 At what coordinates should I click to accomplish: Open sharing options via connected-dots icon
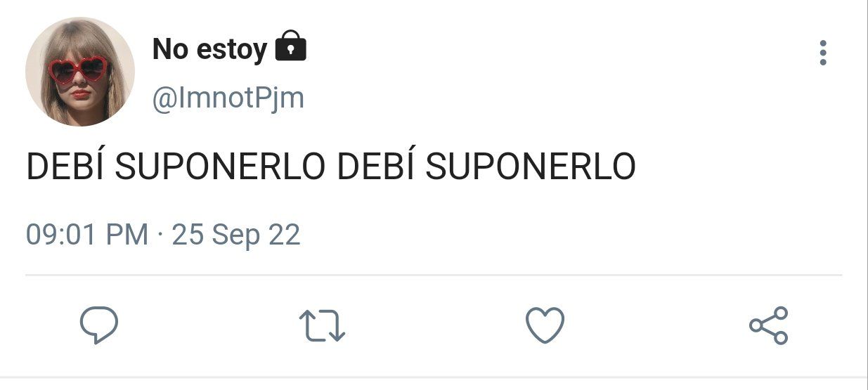pyautogui.click(x=769, y=325)
